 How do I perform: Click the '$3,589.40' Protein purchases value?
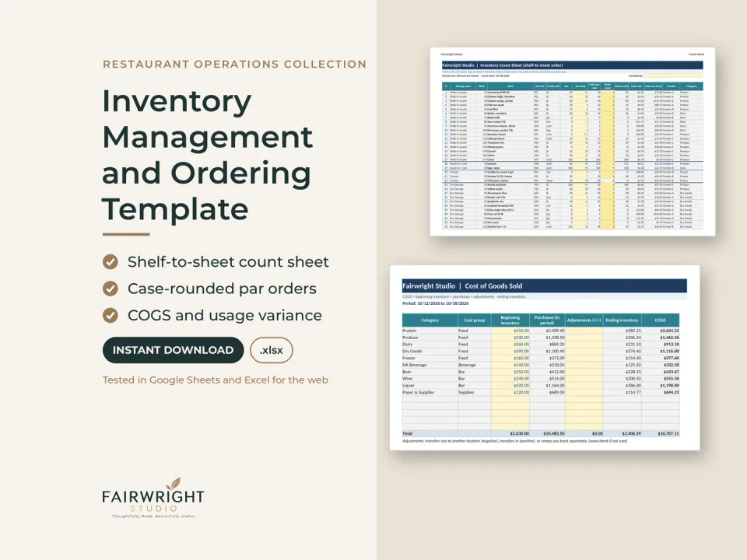[x=556, y=331]
